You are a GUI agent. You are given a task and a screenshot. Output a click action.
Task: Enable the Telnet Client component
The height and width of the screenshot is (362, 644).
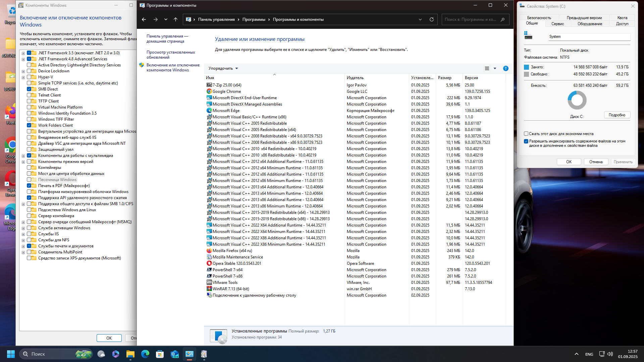(29, 95)
